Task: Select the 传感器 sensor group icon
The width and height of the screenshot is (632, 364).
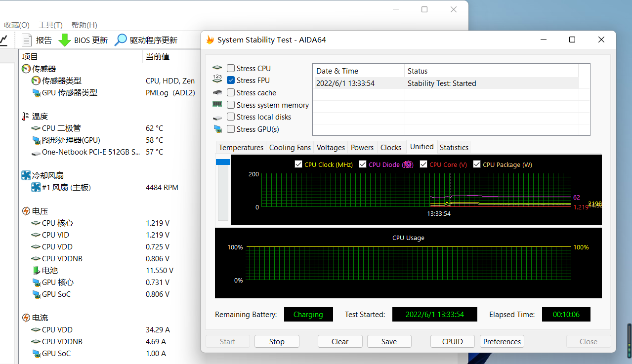Action: pos(26,69)
